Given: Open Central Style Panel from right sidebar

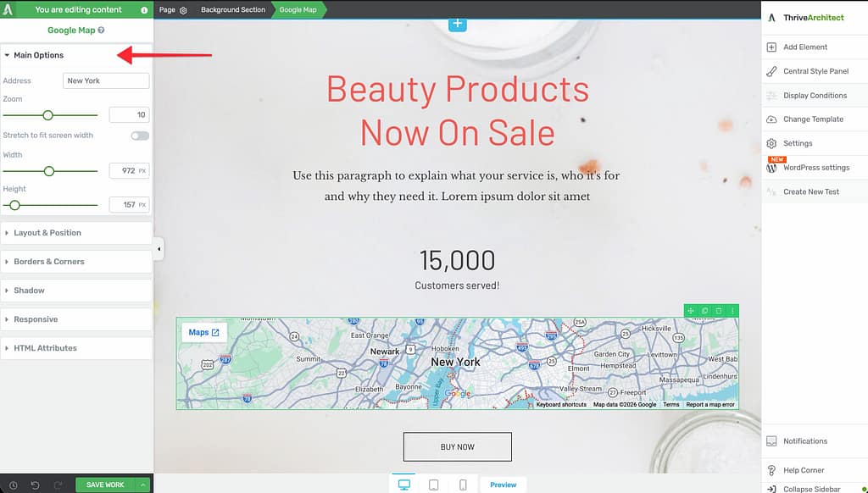Looking at the screenshot, I should [x=815, y=71].
